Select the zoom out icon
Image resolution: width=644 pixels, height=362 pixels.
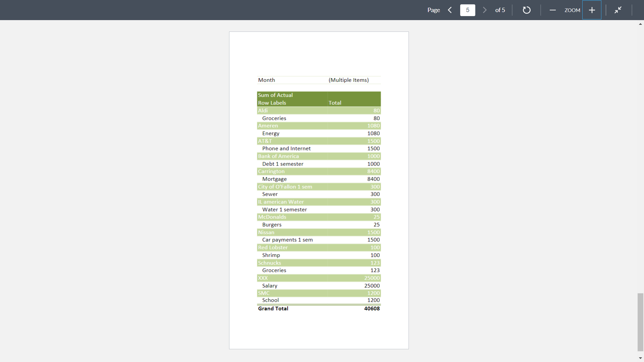pyautogui.click(x=552, y=10)
